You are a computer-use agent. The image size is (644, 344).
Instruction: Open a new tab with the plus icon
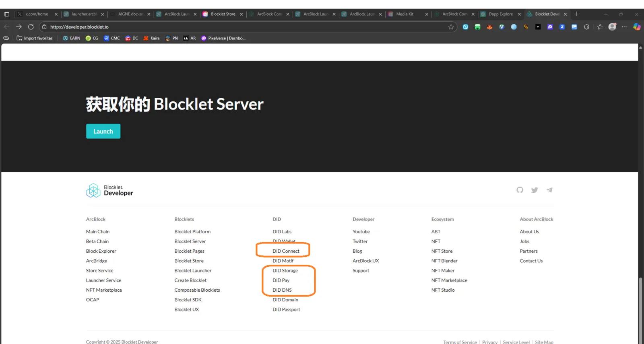(576, 14)
